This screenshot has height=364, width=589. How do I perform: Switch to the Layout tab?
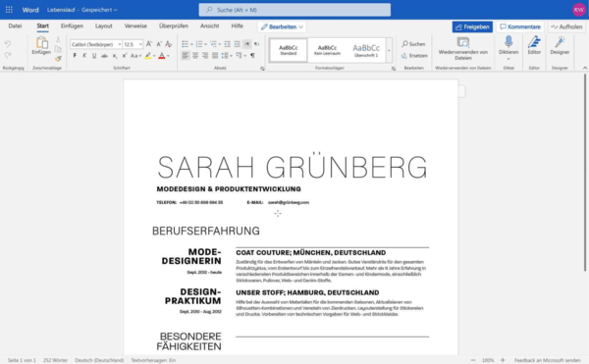click(103, 26)
